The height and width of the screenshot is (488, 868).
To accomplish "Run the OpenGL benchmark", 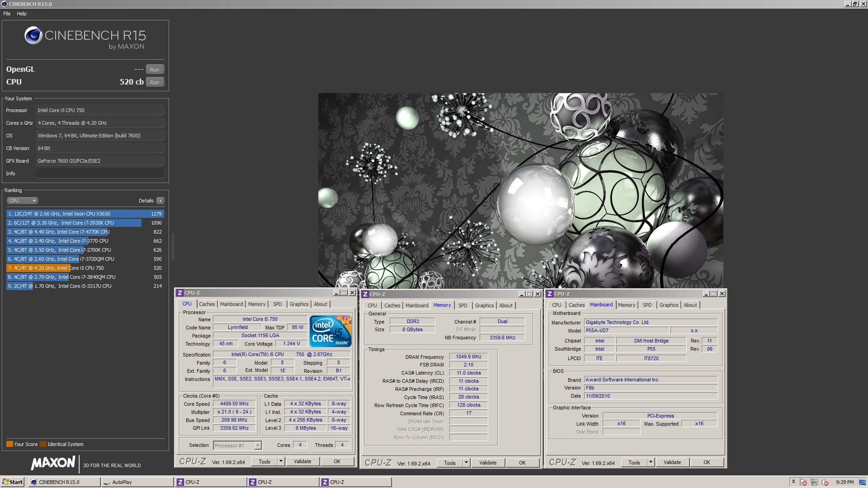I will coord(155,70).
